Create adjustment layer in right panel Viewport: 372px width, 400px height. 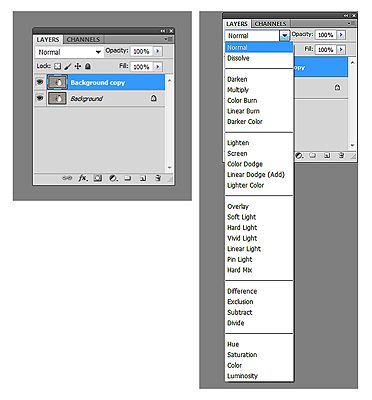coord(299,156)
